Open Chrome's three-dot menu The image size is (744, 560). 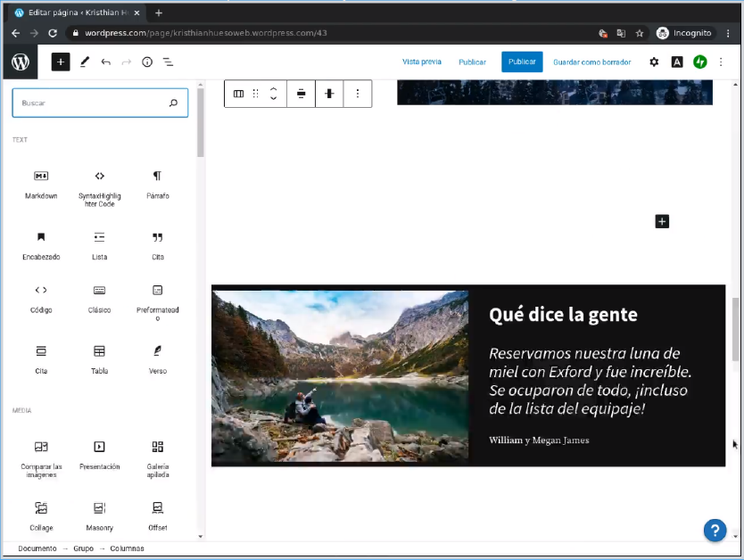point(728,33)
